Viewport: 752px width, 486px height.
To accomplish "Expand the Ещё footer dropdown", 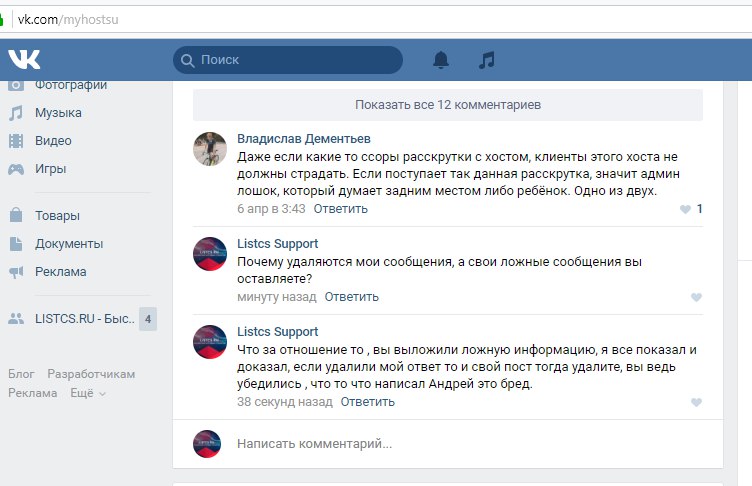I will pyautogui.click(x=88, y=393).
